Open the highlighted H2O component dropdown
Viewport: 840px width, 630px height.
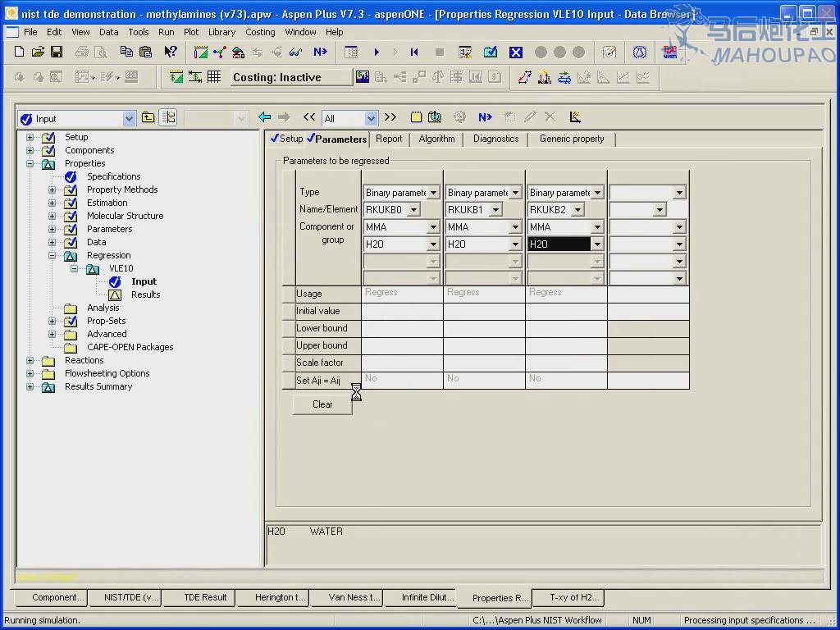(598, 244)
